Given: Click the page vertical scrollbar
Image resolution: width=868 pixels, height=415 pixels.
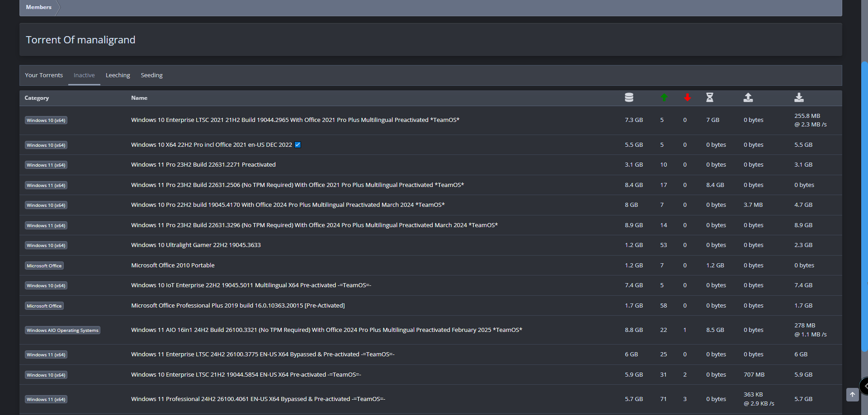Looking at the screenshot, I should (x=864, y=205).
